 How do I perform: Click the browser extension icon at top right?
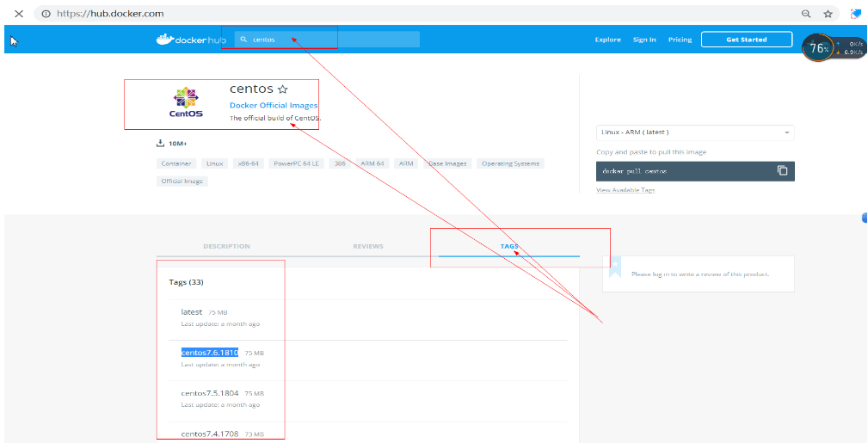coord(856,14)
